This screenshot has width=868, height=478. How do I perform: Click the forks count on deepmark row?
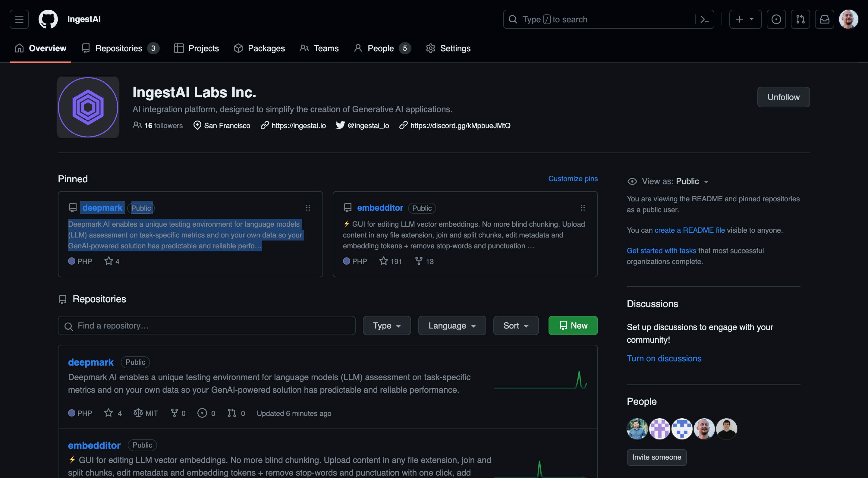pos(178,413)
